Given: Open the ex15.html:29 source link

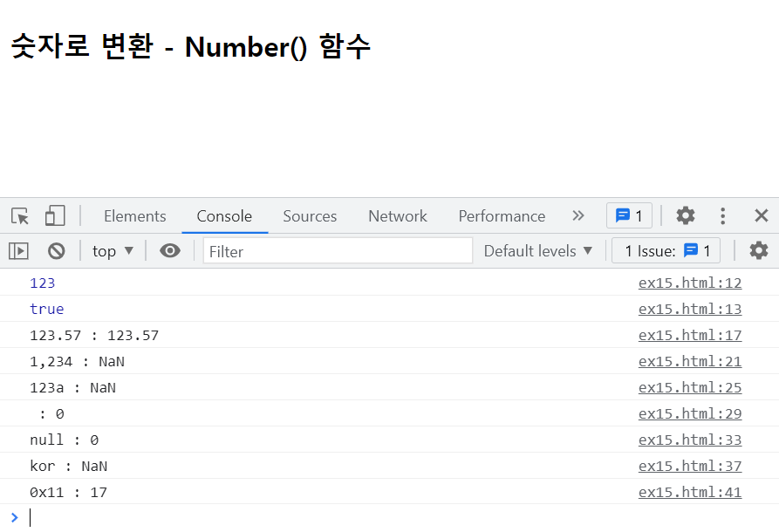Looking at the screenshot, I should 689,413.
